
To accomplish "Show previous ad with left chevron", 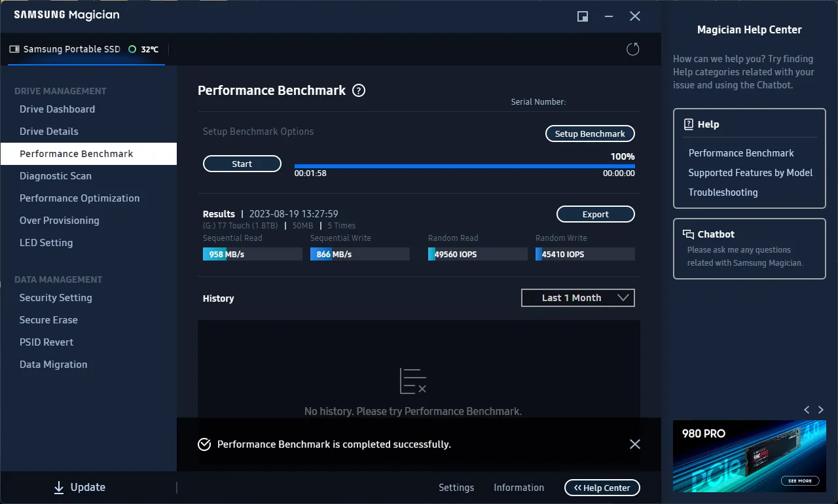I will tap(807, 410).
